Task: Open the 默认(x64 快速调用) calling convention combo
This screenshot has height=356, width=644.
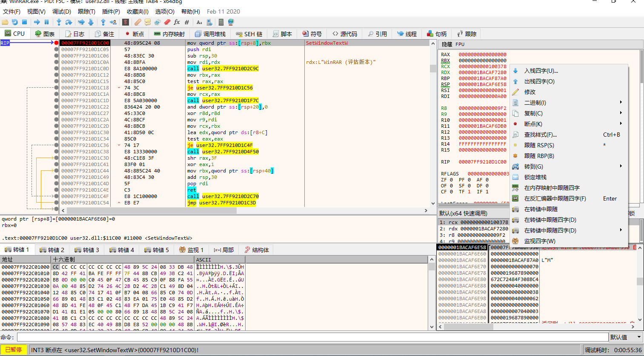Action: [474, 213]
